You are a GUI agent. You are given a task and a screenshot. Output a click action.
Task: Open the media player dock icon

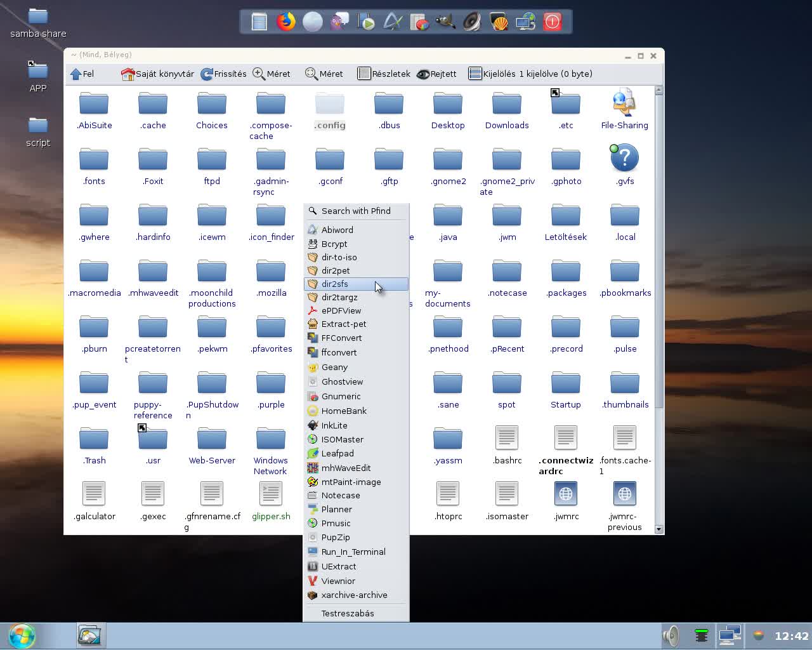[366, 22]
